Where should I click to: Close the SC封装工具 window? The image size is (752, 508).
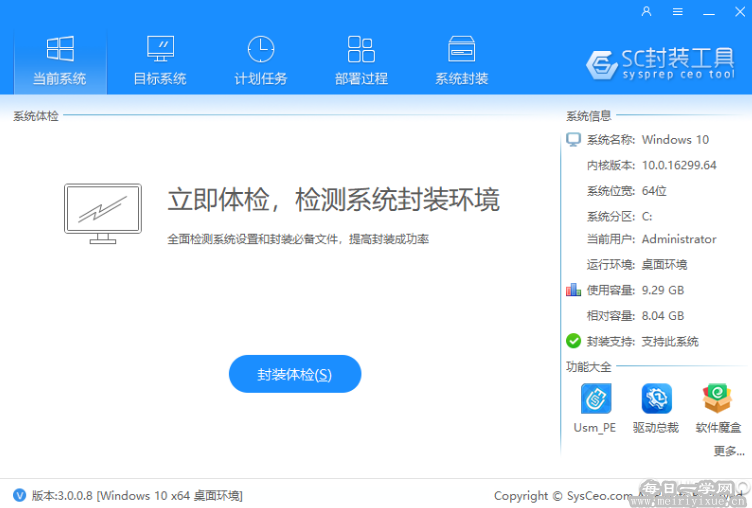coord(740,12)
